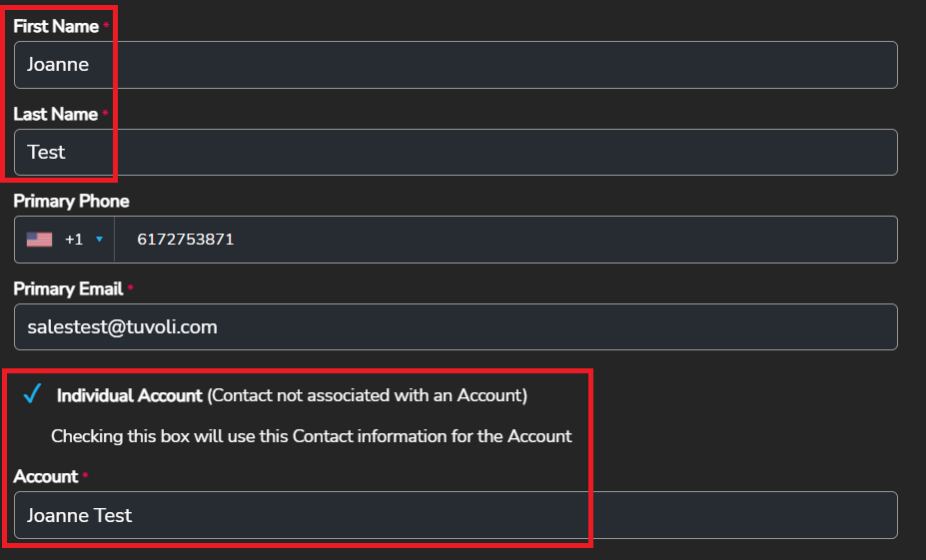Click the First Name label

tap(56, 27)
